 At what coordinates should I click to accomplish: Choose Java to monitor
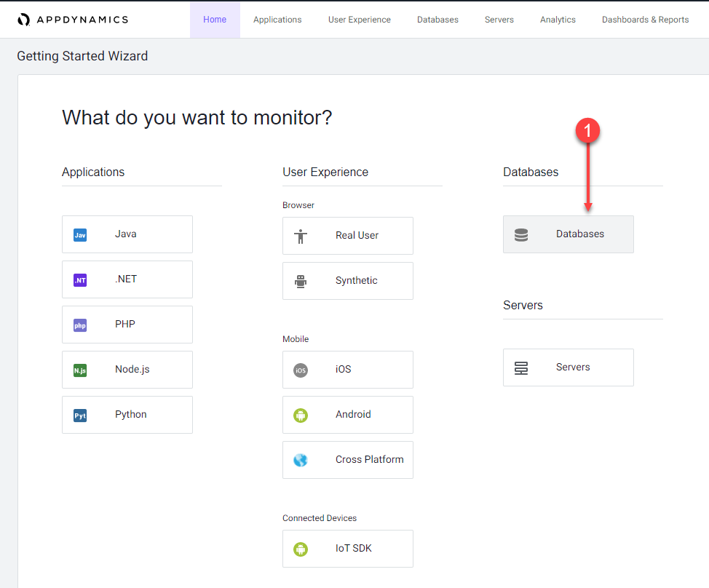click(127, 234)
